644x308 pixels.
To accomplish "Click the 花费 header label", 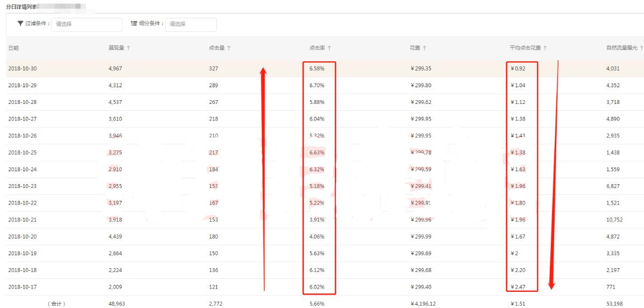I will tap(415, 48).
